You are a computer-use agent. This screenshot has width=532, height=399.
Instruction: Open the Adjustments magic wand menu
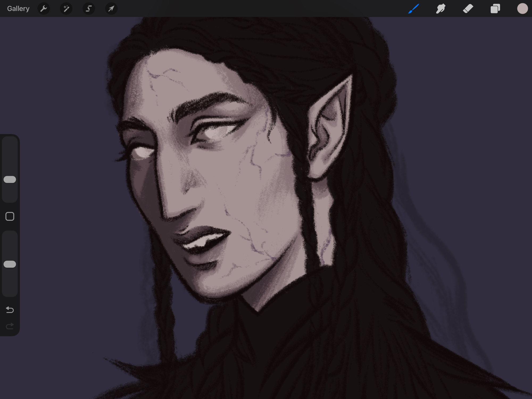66,9
